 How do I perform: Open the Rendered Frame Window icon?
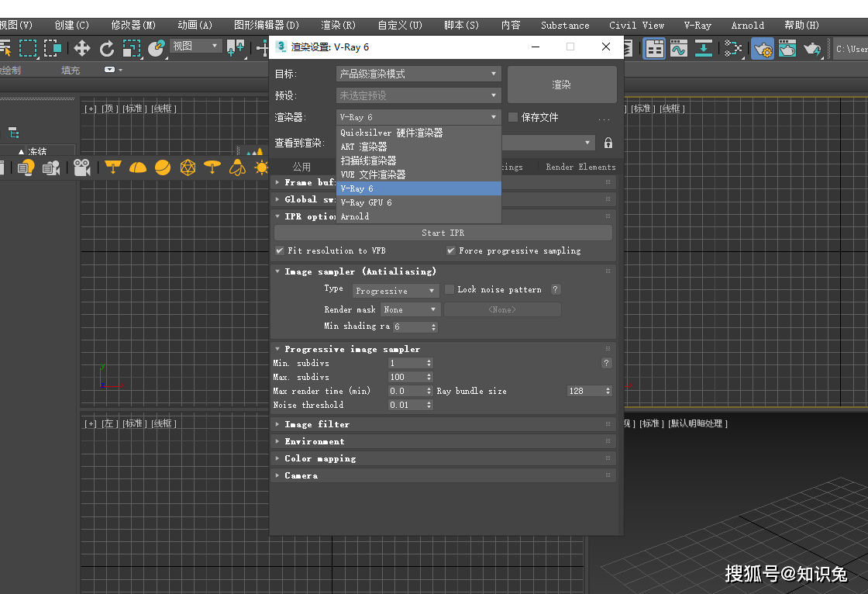787,50
